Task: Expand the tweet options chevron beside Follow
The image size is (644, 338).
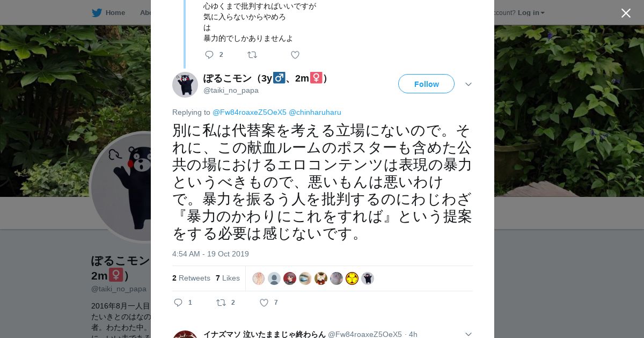Action: pos(469,84)
